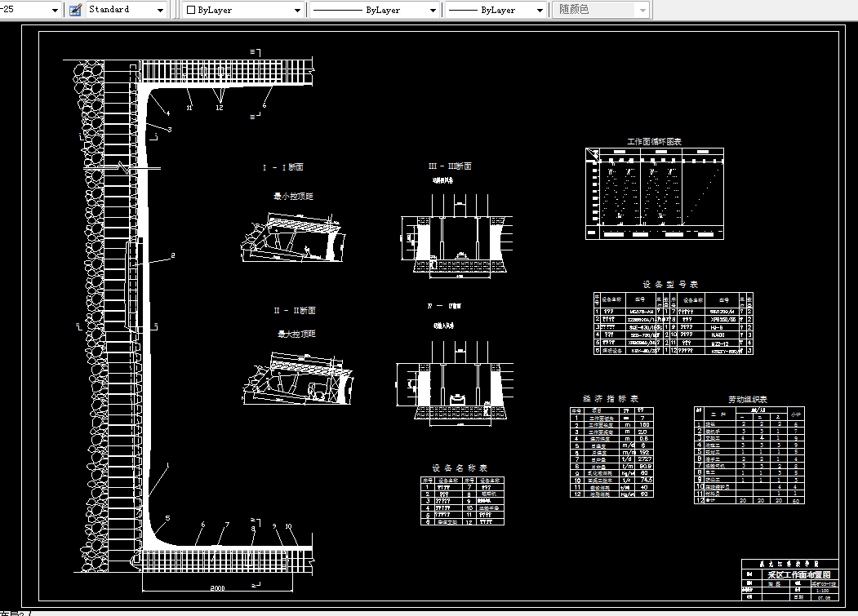Screen dimensions: 858x616
Task: Select the 劳动组织表 heading text
Action: pyautogui.click(x=748, y=399)
